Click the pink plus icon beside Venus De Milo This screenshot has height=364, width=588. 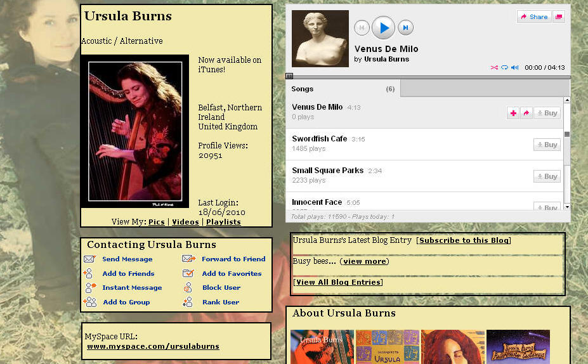513,113
